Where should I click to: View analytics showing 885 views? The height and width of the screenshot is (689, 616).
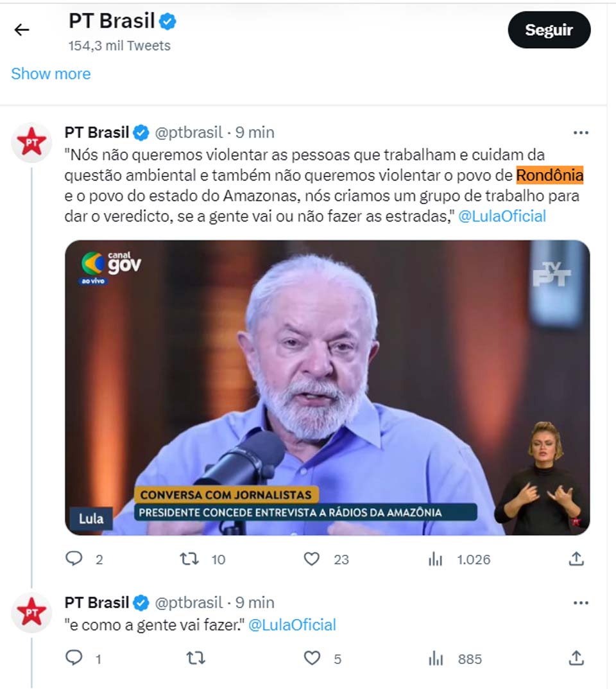pyautogui.click(x=436, y=658)
